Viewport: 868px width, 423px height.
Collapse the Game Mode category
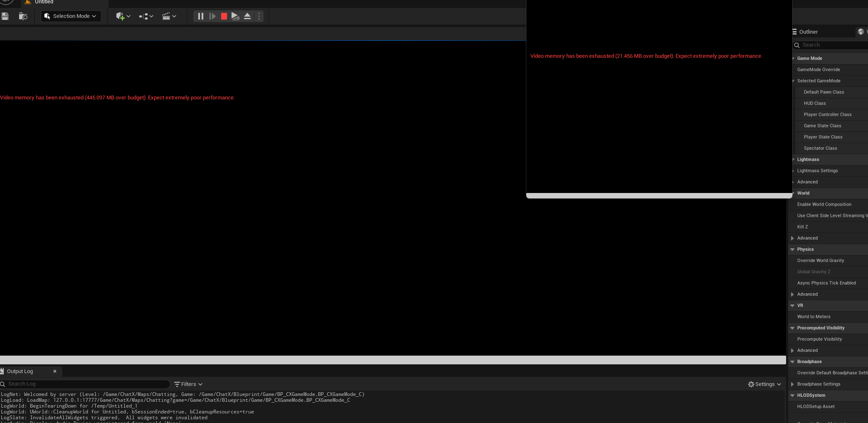(x=793, y=59)
